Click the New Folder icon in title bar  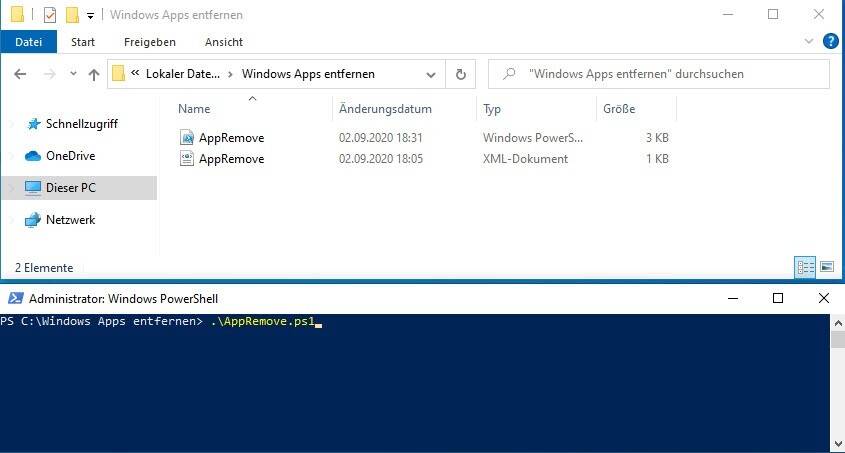click(71, 15)
